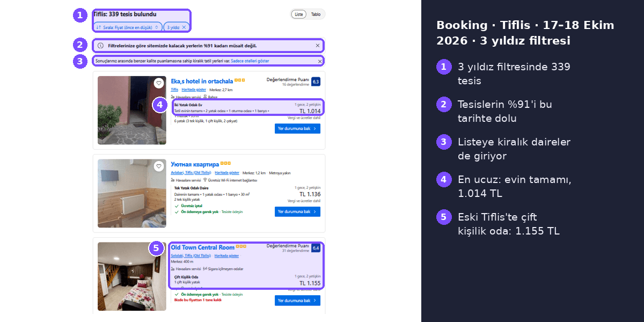Click Avlabari, Tiflis (Old Tbilisi) link
This screenshot has width=644, height=322.
[x=191, y=173]
